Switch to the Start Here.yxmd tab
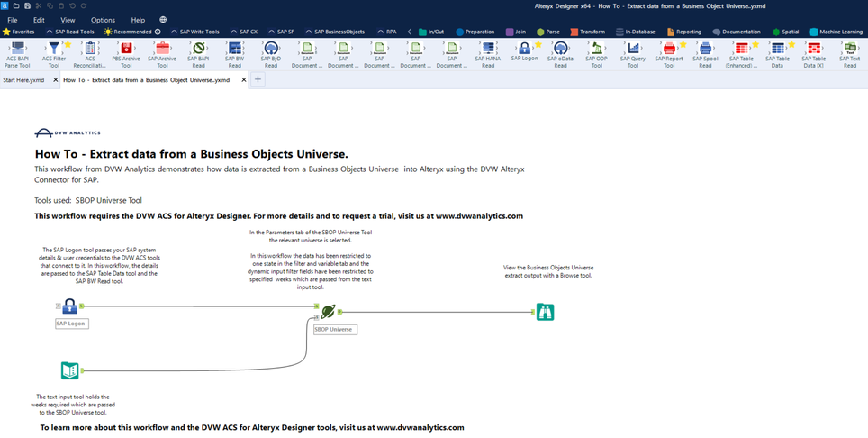Image resolution: width=868 pixels, height=438 pixels. [23, 80]
